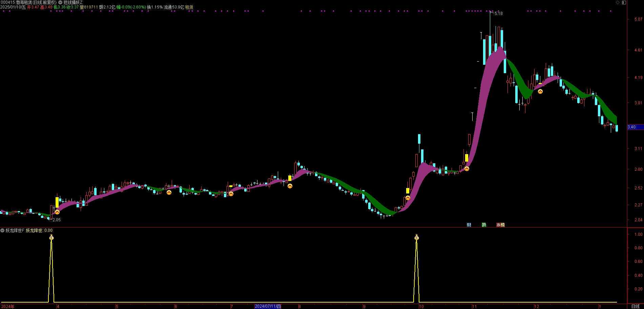644x309 pixels.
Task: Click the green 跌 marker icon
Action: pyautogui.click(x=484, y=225)
